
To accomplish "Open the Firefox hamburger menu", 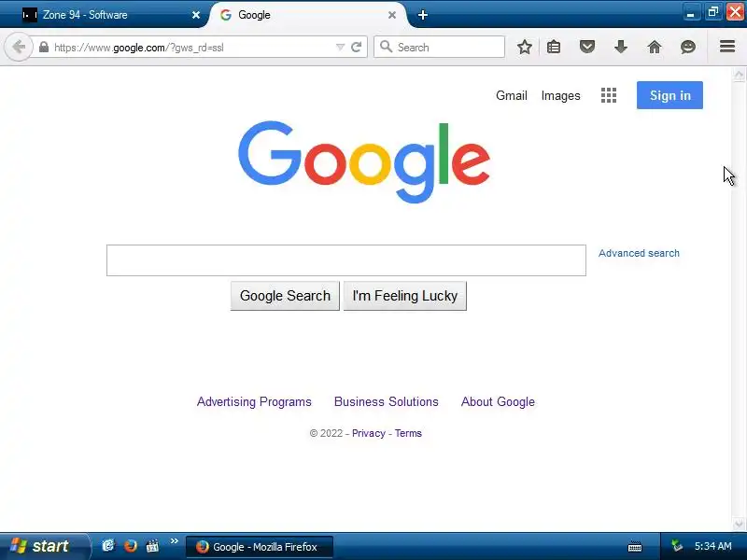I will click(x=727, y=47).
